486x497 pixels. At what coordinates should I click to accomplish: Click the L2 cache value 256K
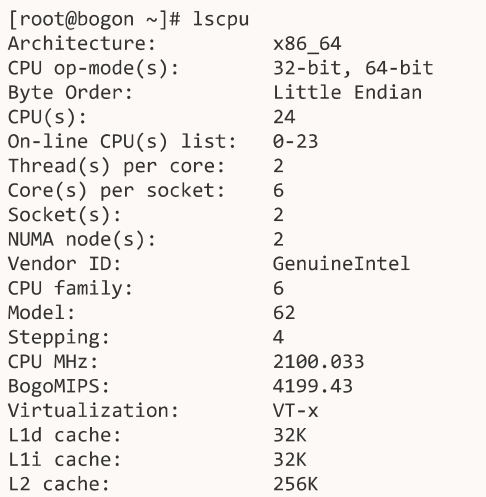click(296, 484)
